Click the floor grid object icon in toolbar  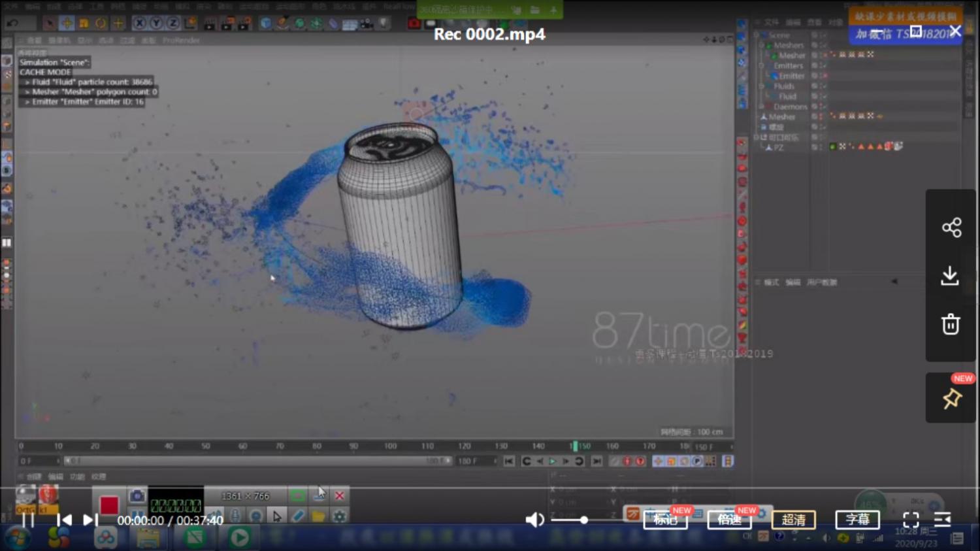(350, 24)
